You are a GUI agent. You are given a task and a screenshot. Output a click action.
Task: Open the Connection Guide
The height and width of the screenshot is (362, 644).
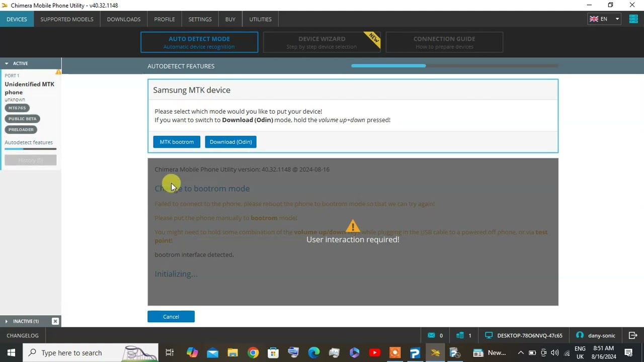coord(444,42)
